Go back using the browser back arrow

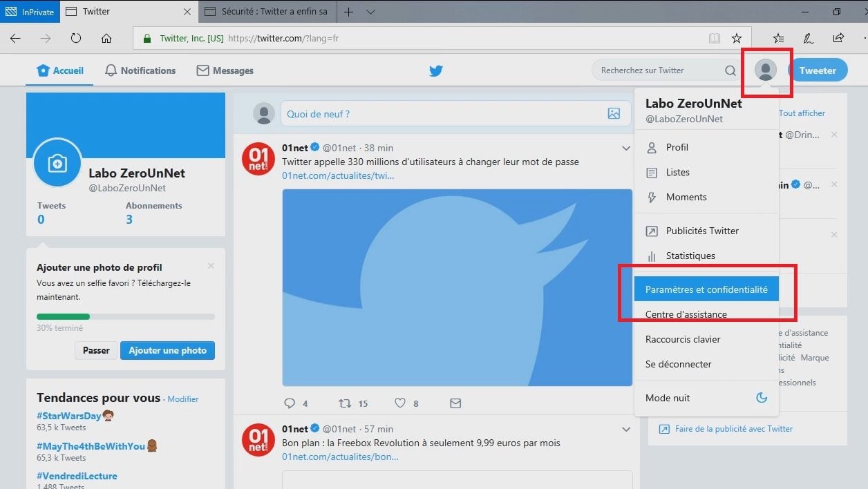[x=15, y=39]
